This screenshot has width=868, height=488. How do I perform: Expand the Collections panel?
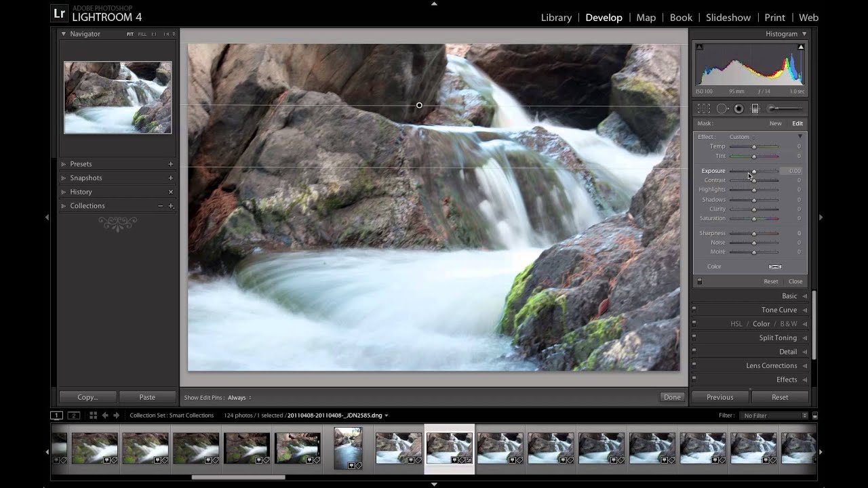(64, 205)
